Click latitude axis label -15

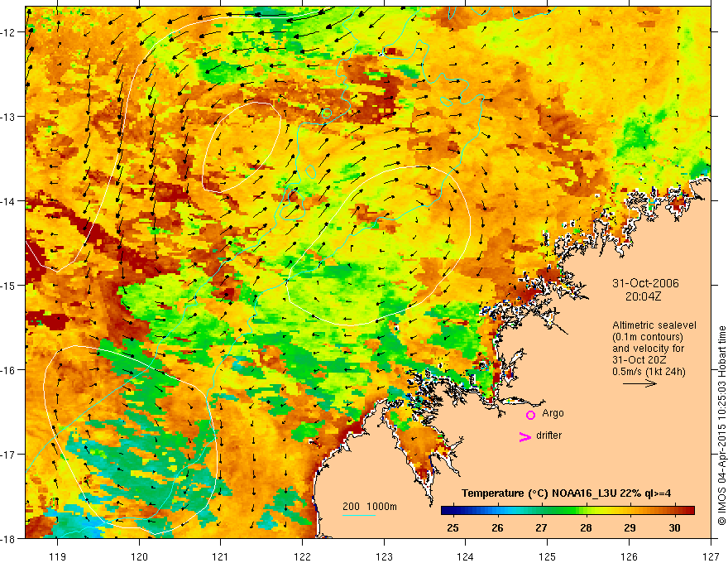8,285
